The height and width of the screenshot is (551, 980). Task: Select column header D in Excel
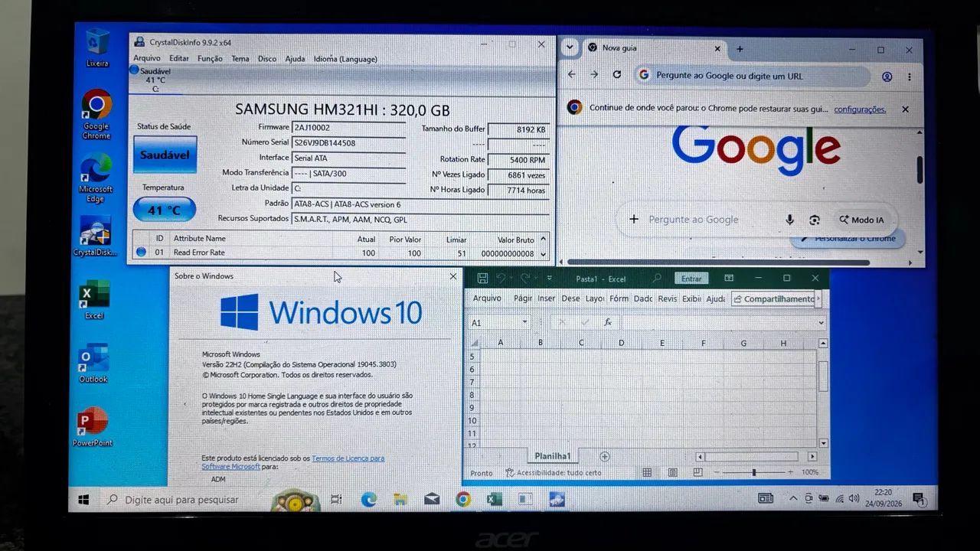click(621, 343)
